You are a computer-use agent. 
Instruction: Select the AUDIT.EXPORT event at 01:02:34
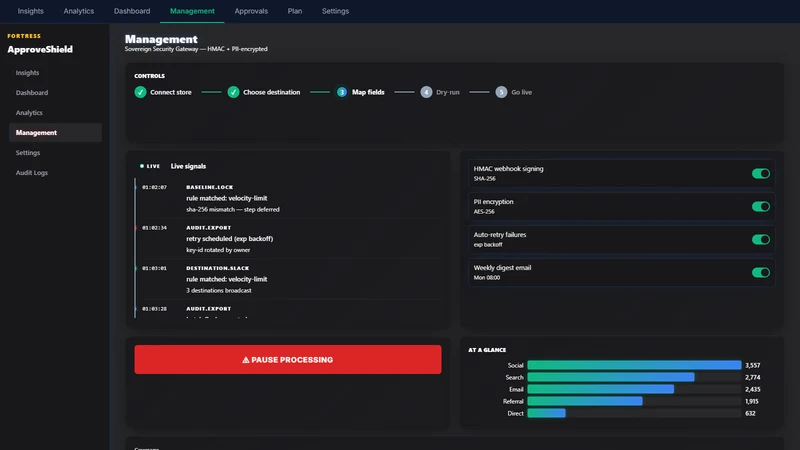pyautogui.click(x=288, y=239)
